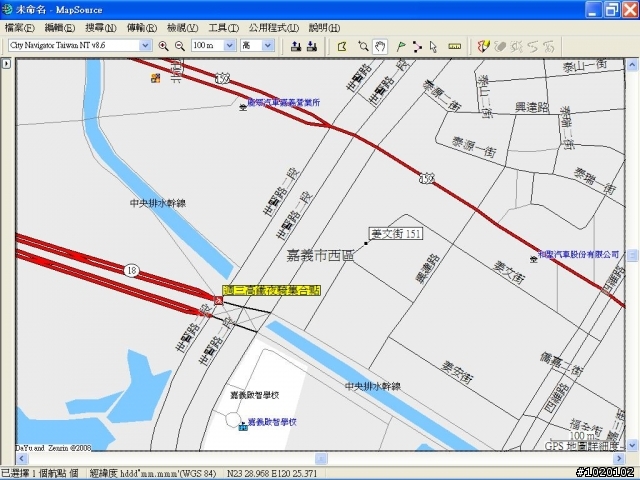The width and height of the screenshot is (640, 480).
Task: Click the horizontal scrollbar right arrow
Action: [619, 458]
